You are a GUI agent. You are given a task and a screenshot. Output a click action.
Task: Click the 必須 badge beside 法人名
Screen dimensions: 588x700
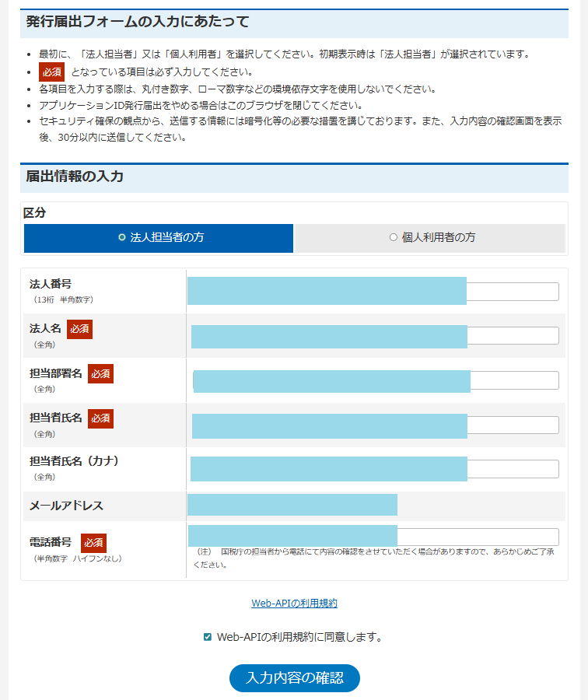pos(79,329)
